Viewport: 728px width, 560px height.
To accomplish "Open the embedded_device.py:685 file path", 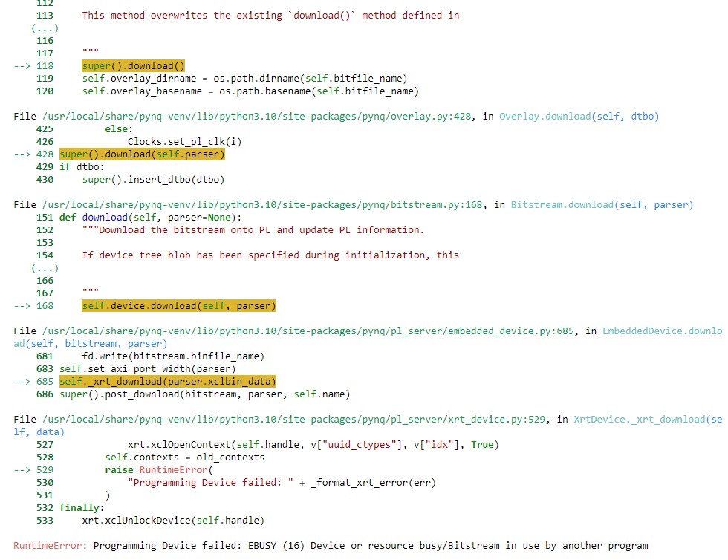I will pyautogui.click(x=305, y=331).
